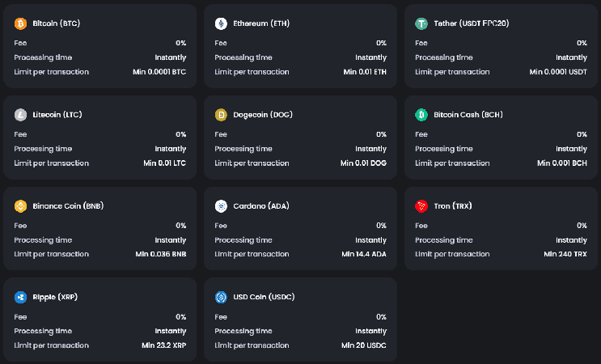
Task: Click the 0% fee value in Ethereum card
Action: pos(381,43)
